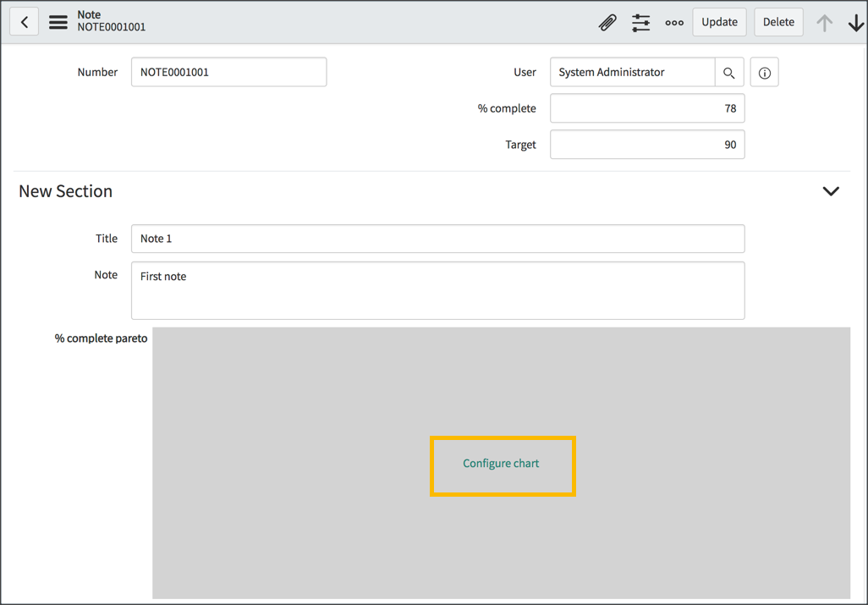Click the down arrow navigation icon
868x605 pixels.
855,22
